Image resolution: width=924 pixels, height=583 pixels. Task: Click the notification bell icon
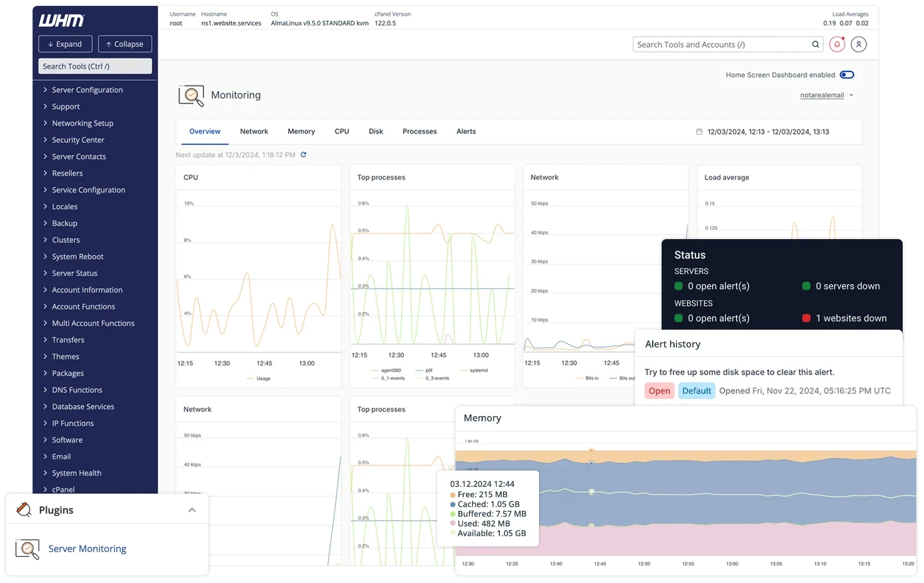coord(837,44)
